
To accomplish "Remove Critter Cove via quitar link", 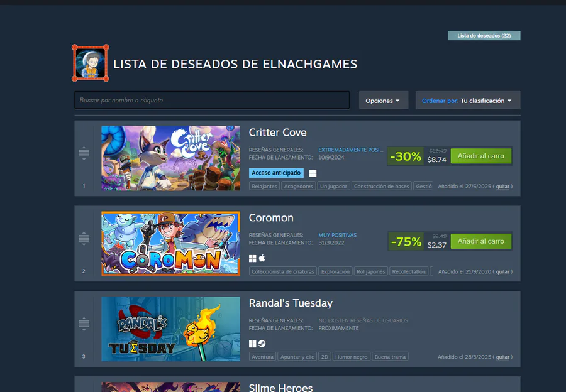I will click(x=502, y=187).
